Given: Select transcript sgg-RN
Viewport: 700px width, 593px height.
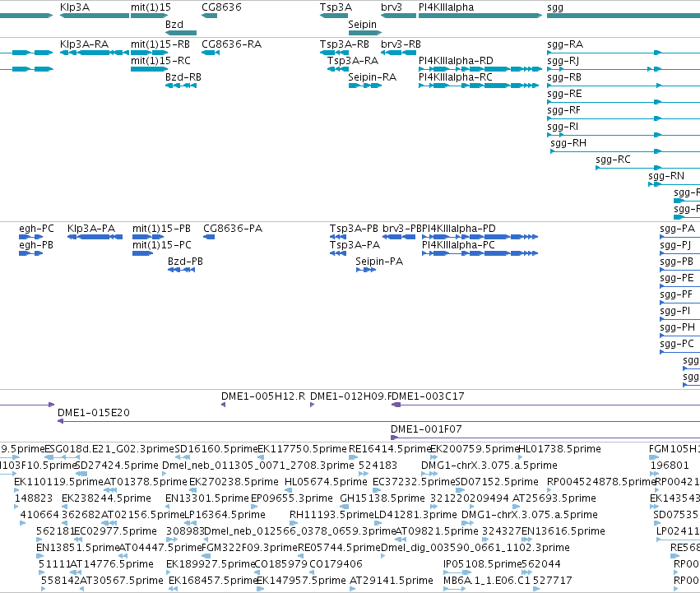Looking at the screenshot, I should pos(675,184).
